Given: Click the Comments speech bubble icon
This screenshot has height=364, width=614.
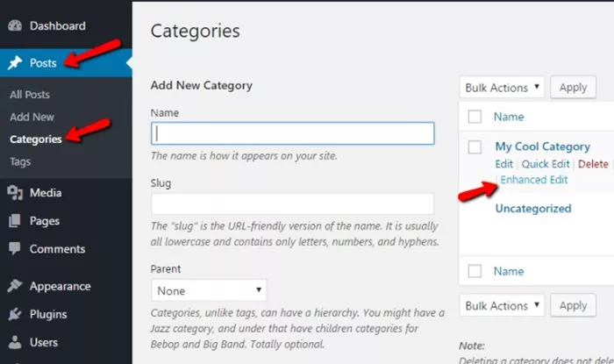Looking at the screenshot, I should [x=15, y=249].
